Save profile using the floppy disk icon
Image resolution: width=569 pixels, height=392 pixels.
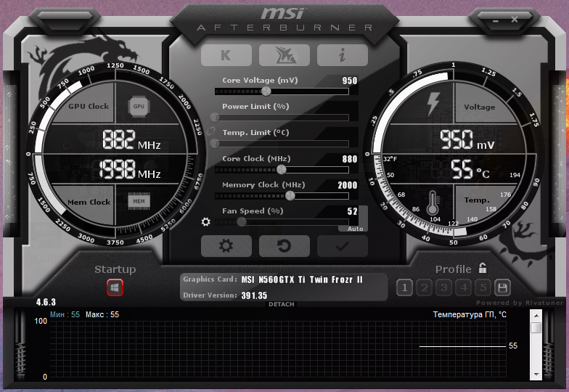[502, 287]
